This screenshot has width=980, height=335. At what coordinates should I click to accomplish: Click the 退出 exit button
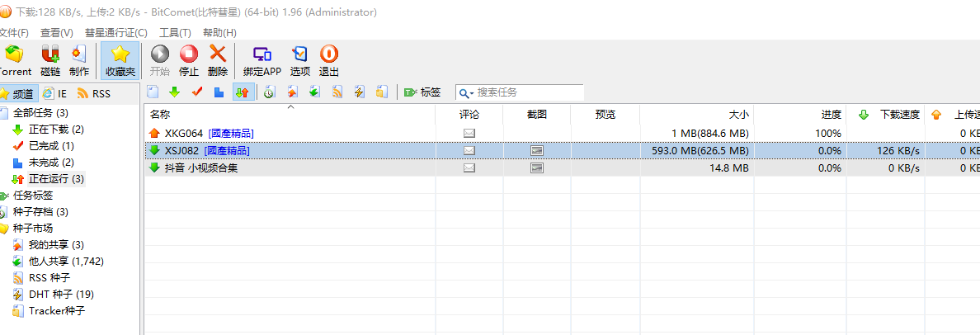pyautogui.click(x=329, y=60)
